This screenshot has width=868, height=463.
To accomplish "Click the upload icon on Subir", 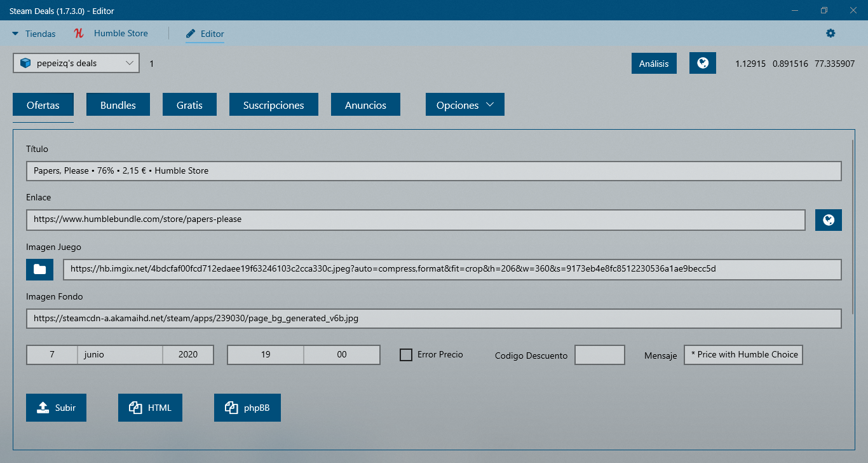I will click(43, 408).
